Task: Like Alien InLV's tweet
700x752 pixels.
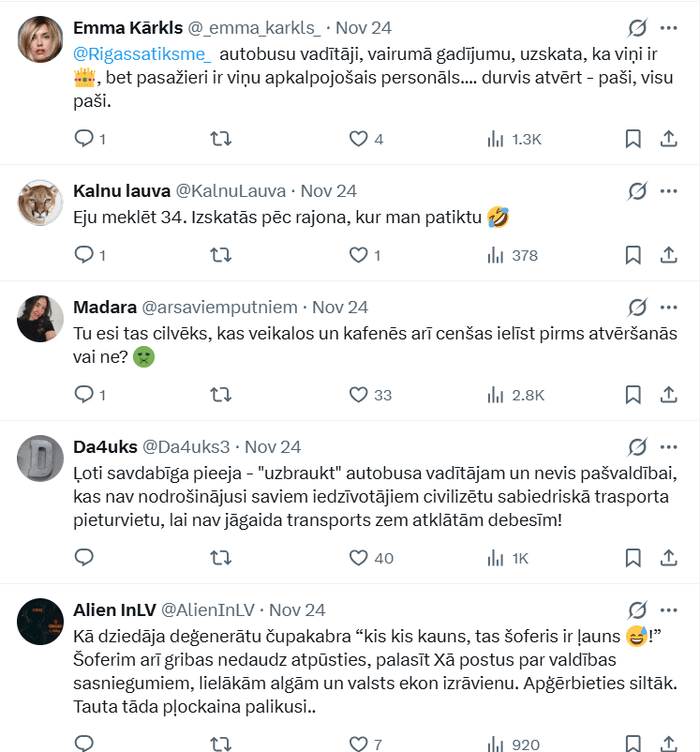Action: [x=358, y=744]
